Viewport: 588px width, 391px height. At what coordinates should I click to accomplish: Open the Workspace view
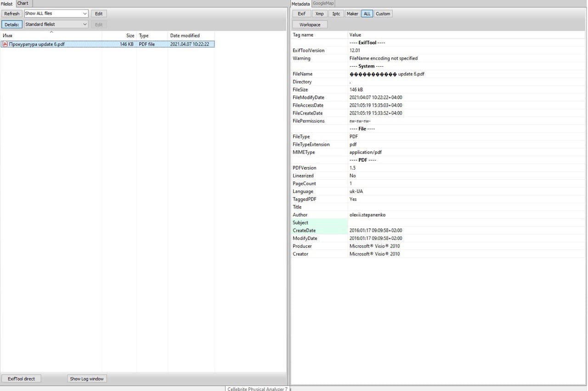click(310, 24)
